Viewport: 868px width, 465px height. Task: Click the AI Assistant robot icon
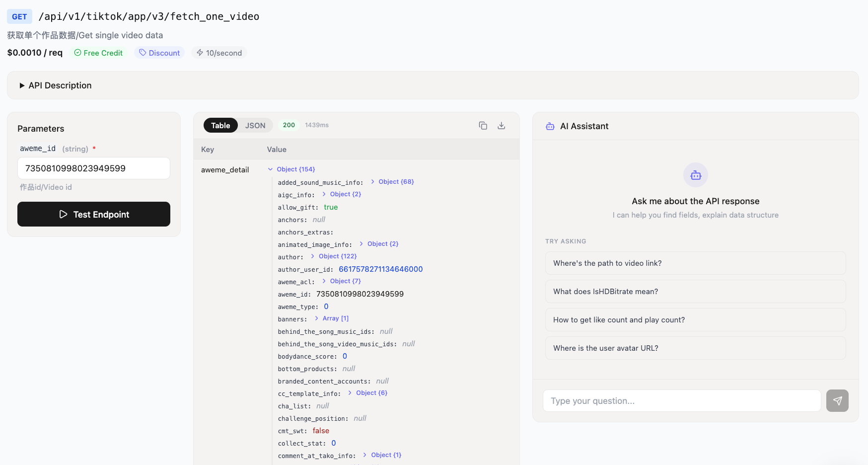[x=550, y=126]
